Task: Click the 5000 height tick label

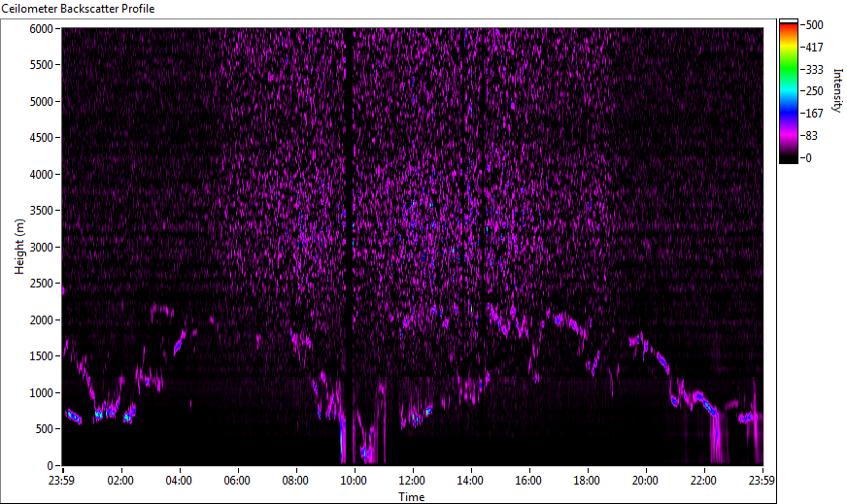Action: click(42, 102)
